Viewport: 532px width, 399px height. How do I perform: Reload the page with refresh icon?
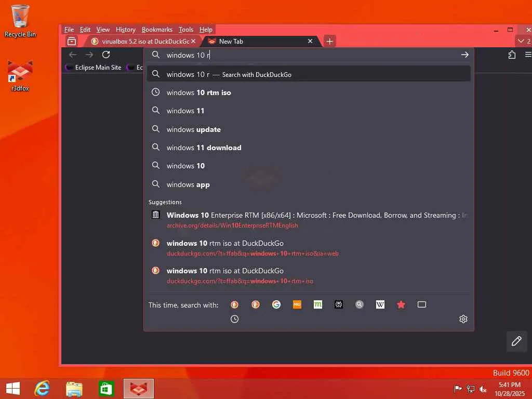[x=106, y=55]
